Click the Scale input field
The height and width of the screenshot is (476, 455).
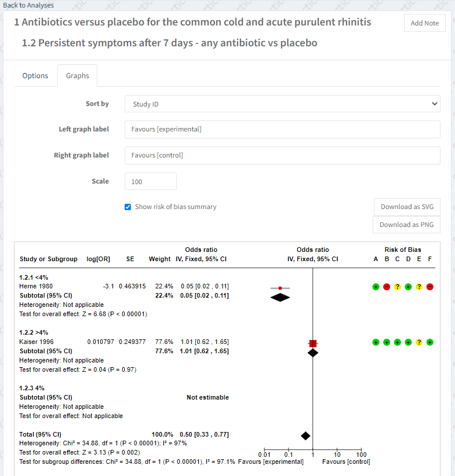(x=150, y=181)
